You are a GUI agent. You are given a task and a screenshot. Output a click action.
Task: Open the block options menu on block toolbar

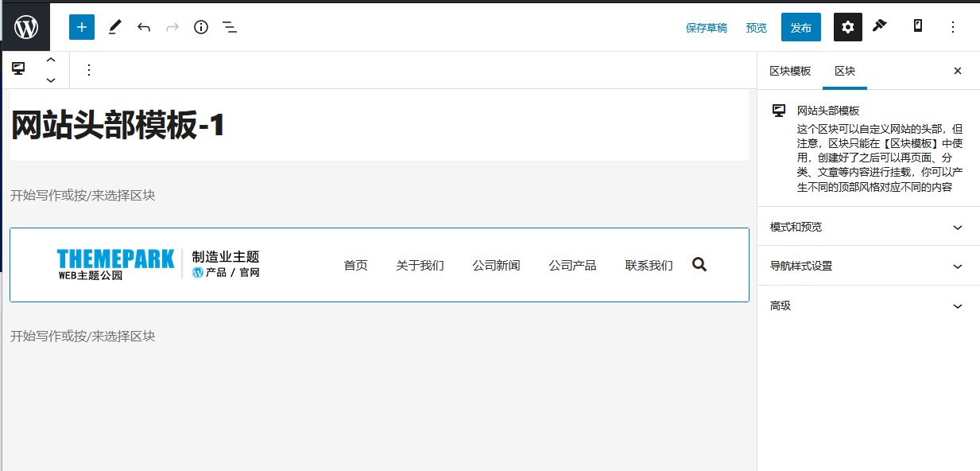coord(88,70)
